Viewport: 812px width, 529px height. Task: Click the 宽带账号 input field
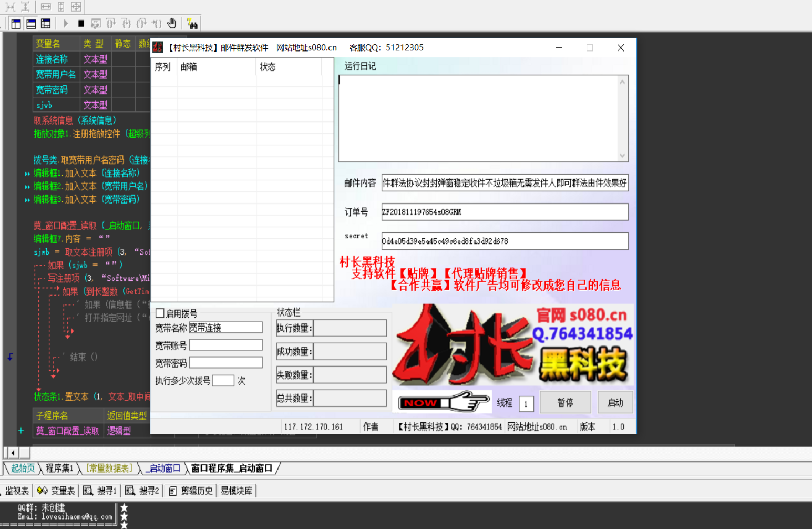coord(225,345)
